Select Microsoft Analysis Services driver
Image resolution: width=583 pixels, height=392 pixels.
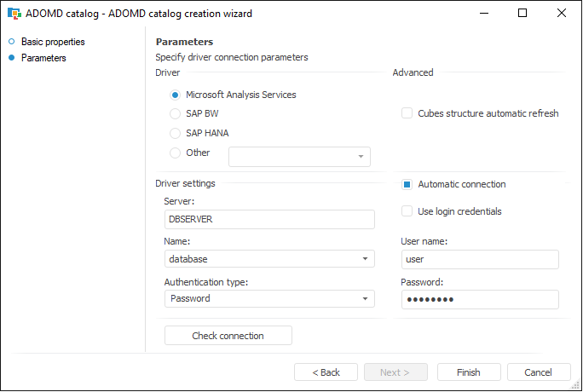click(x=176, y=95)
